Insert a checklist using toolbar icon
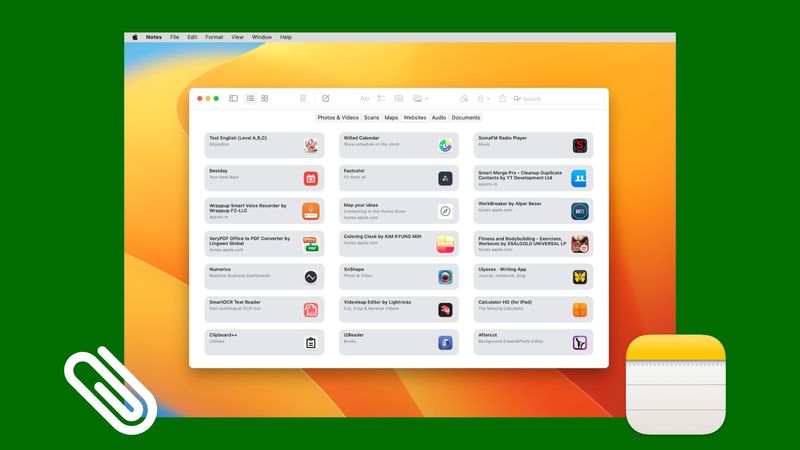Screen dimensions: 800x450 tap(381, 98)
